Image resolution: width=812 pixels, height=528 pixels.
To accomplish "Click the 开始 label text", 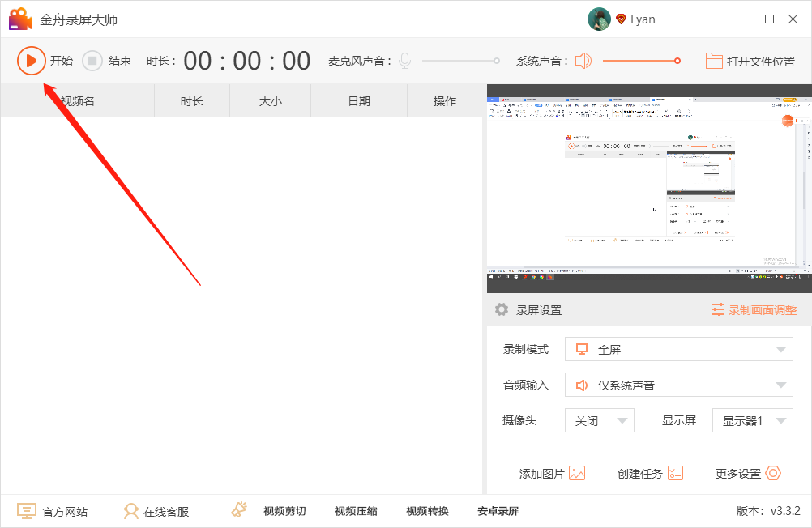I will [61, 61].
